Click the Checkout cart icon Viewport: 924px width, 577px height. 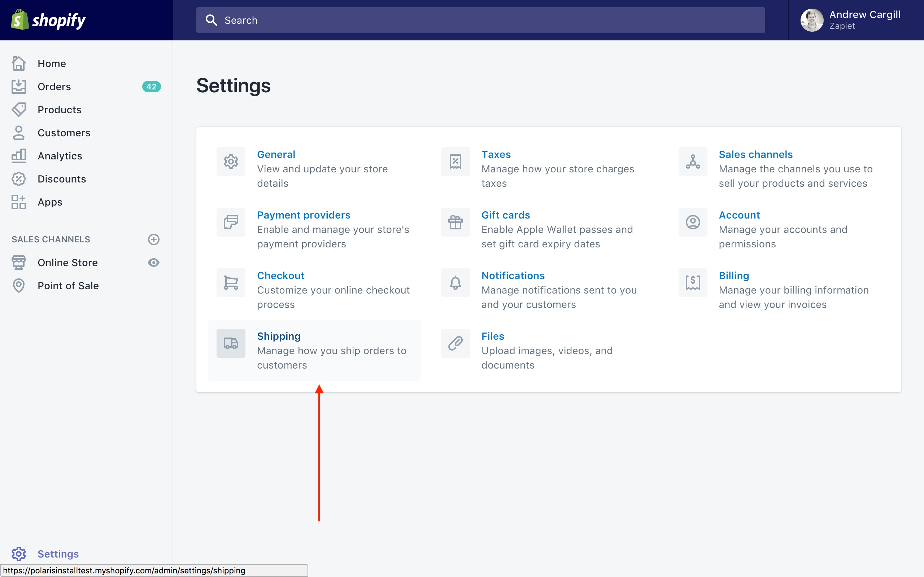click(x=231, y=283)
